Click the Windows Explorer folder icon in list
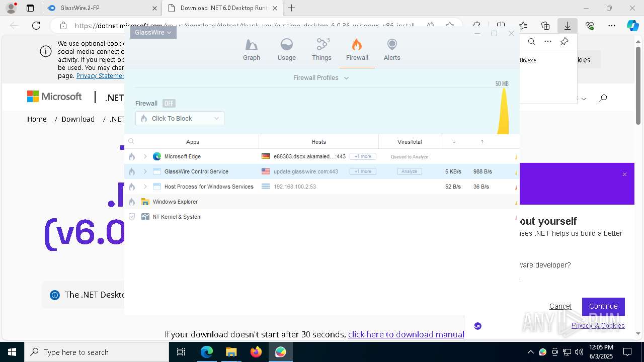This screenshot has height=362, width=644. pyautogui.click(x=145, y=202)
